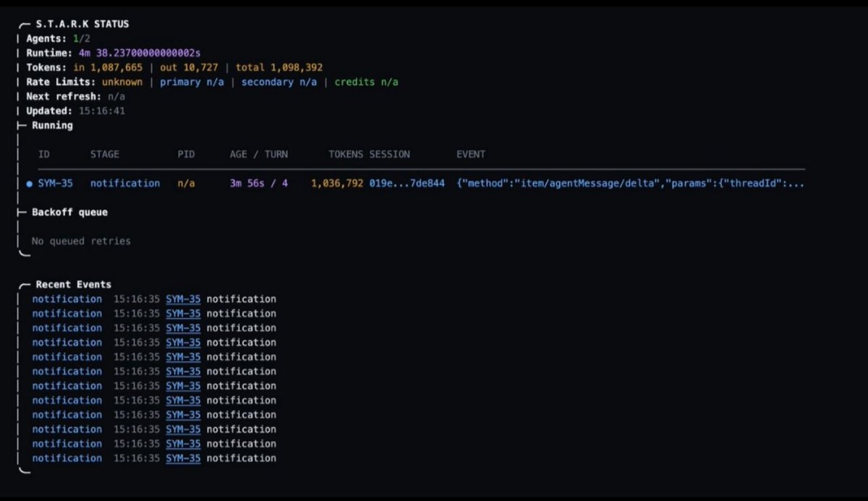This screenshot has width=868, height=501.
Task: Click the notification stage of the running agent
Action: (x=125, y=184)
